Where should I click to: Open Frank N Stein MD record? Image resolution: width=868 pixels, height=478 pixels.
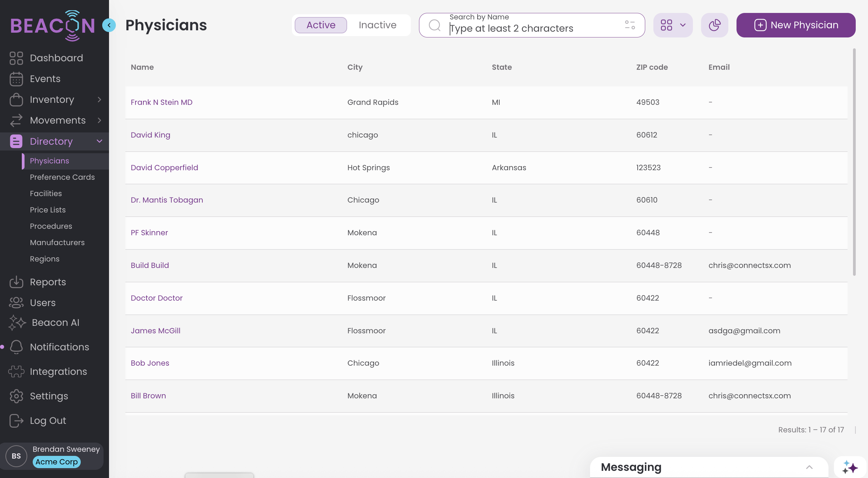pyautogui.click(x=161, y=102)
